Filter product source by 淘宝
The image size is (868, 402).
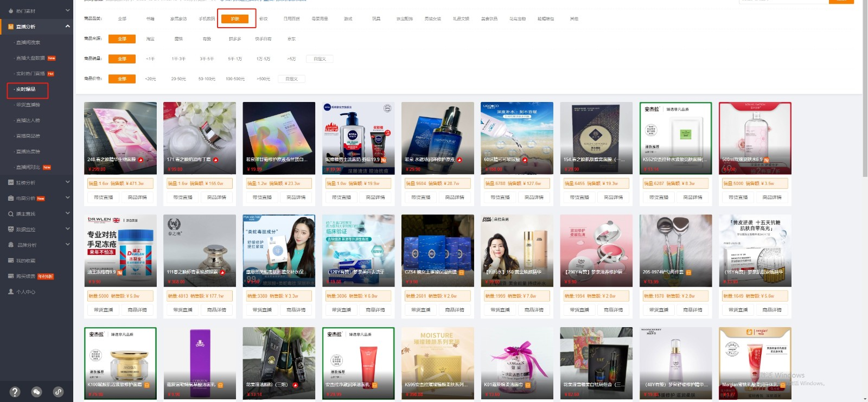[x=150, y=39]
